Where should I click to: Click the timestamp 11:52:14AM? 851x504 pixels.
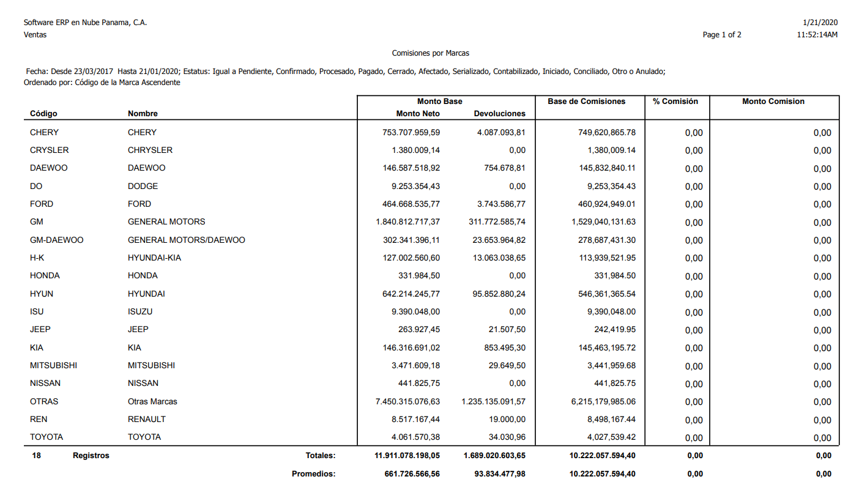[x=817, y=35]
